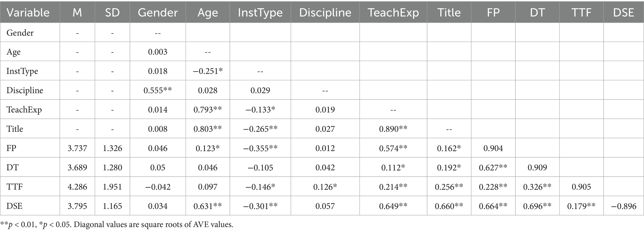This screenshot has height=232, width=644.
Task: Click the 0.574** cell in FP row
Action: 393,148
